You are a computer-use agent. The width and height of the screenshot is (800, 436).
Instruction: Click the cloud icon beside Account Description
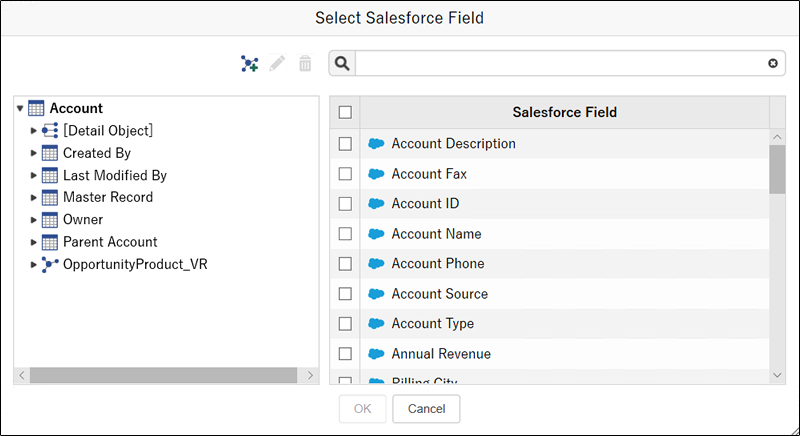[376, 144]
